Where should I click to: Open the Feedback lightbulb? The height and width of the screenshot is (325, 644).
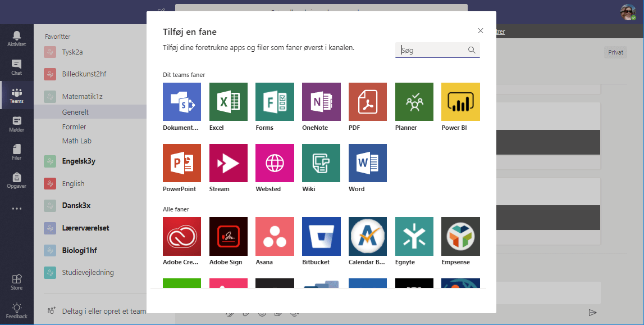(16, 310)
